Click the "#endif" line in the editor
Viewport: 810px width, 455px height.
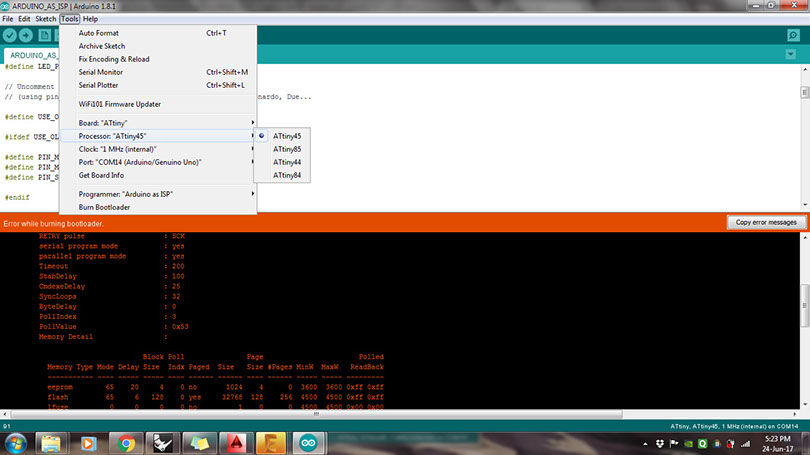[x=17, y=197]
